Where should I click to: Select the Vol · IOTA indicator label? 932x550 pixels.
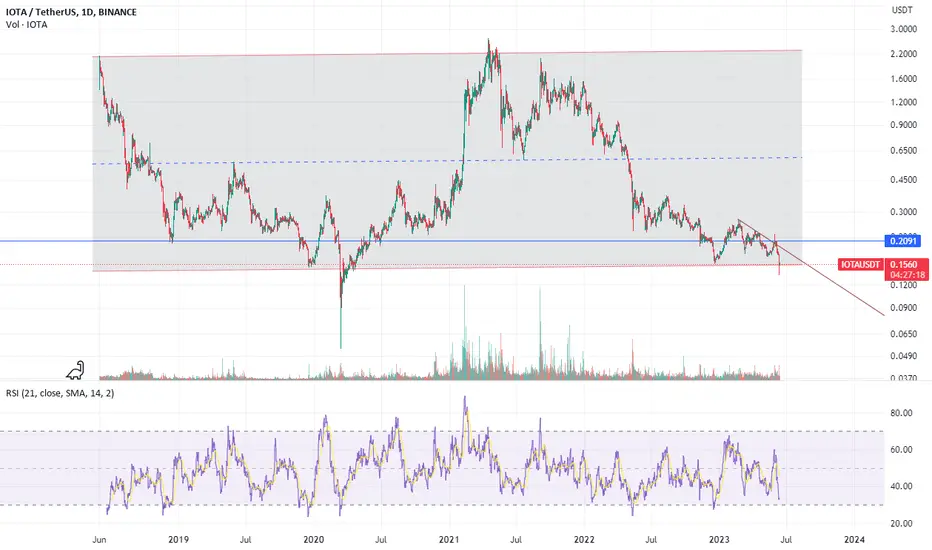(x=26, y=25)
